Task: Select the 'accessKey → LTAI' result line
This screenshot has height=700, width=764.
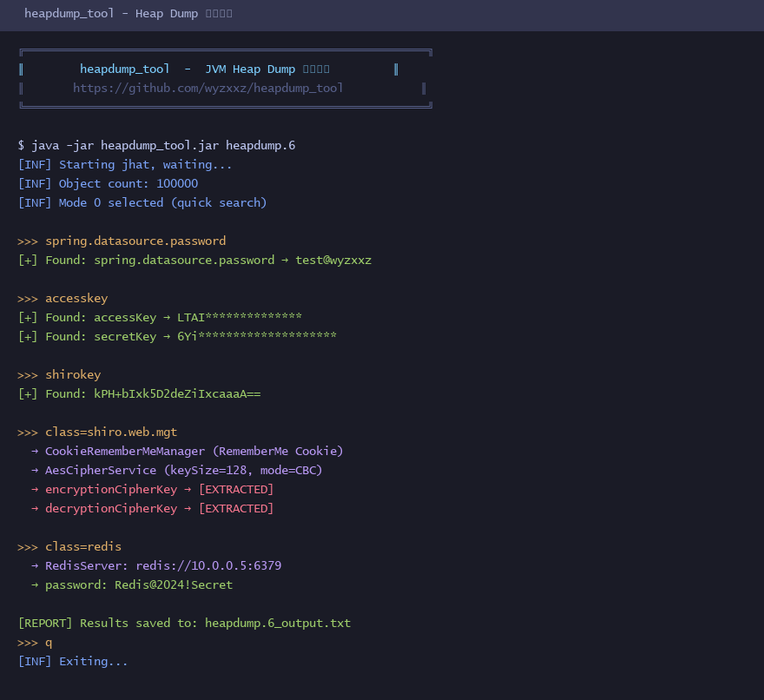Action: (x=160, y=317)
